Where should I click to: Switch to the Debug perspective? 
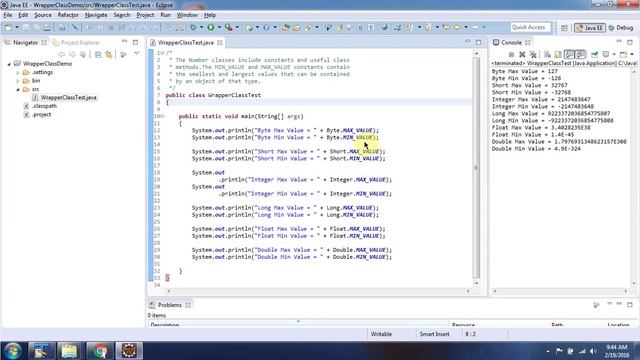pos(621,28)
